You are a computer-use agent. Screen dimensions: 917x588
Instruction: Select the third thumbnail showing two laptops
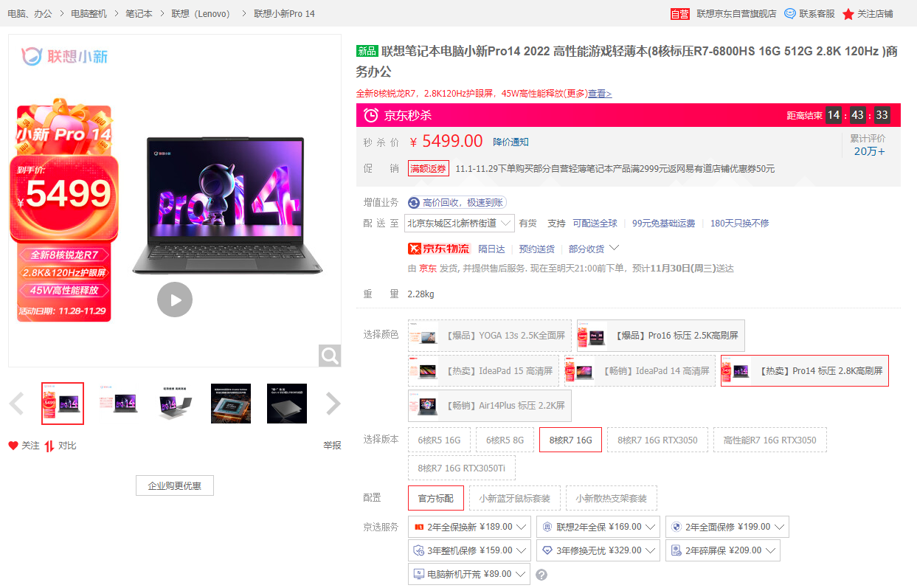click(175, 404)
